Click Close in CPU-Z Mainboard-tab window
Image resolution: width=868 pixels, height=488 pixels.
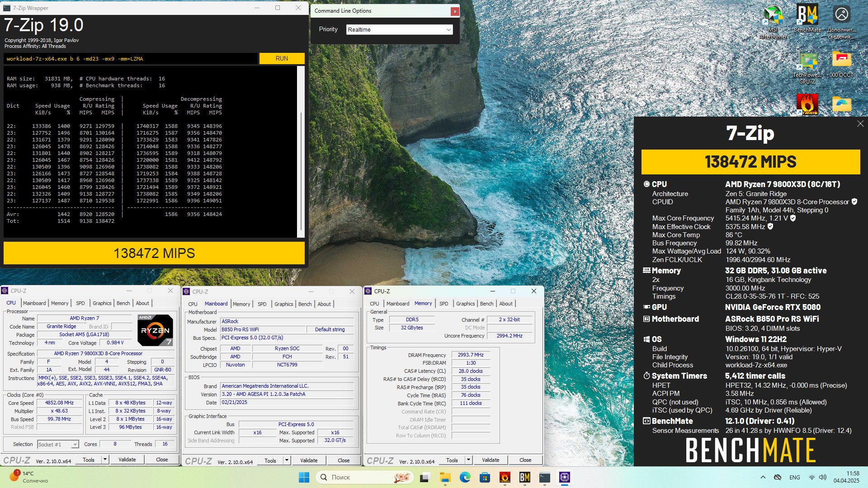(x=344, y=460)
